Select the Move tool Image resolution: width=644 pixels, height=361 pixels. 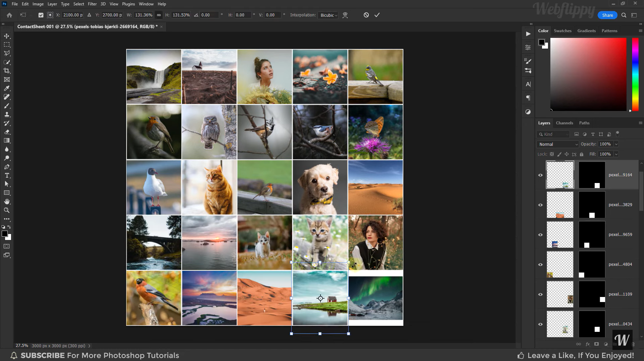(7, 36)
